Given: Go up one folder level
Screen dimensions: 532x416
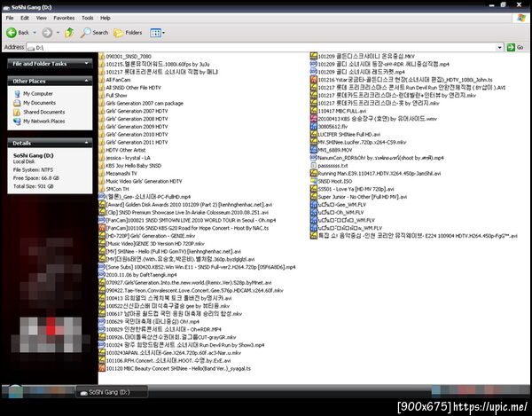Looking at the screenshot, I should pyautogui.click(x=69, y=33).
